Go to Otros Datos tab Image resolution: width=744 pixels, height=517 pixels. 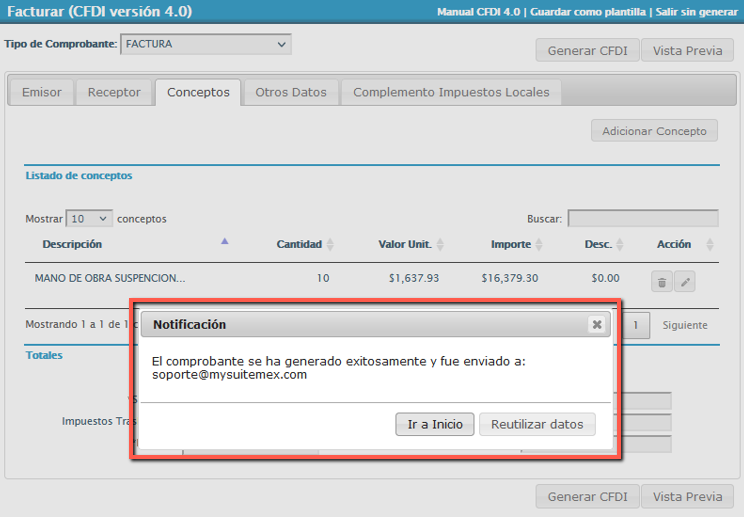coord(291,92)
